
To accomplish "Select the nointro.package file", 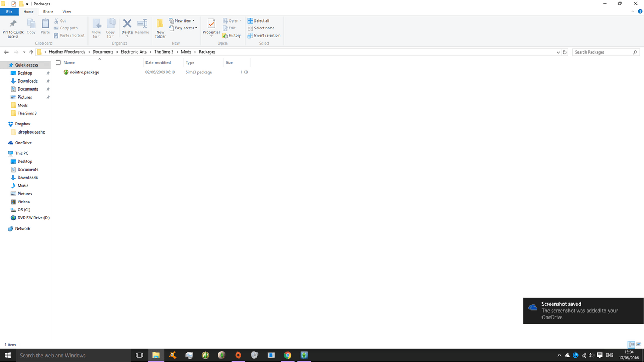I will tap(84, 72).
